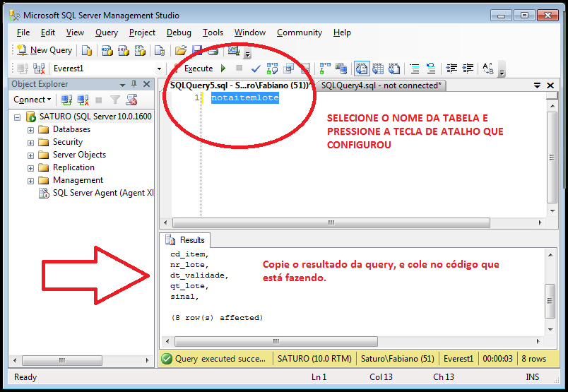Click the Decrease Indent icon
Image resolution: width=568 pixels, height=392 pixels.
tap(451, 68)
